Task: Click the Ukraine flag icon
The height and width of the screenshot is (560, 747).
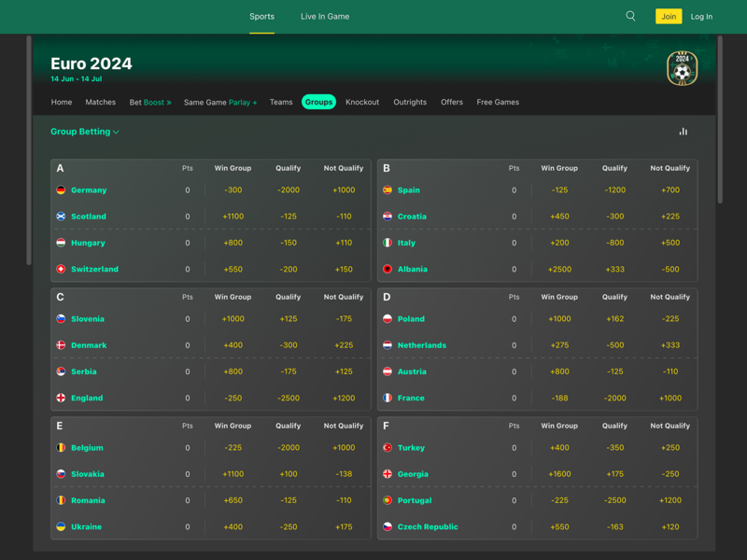Action: click(x=61, y=526)
